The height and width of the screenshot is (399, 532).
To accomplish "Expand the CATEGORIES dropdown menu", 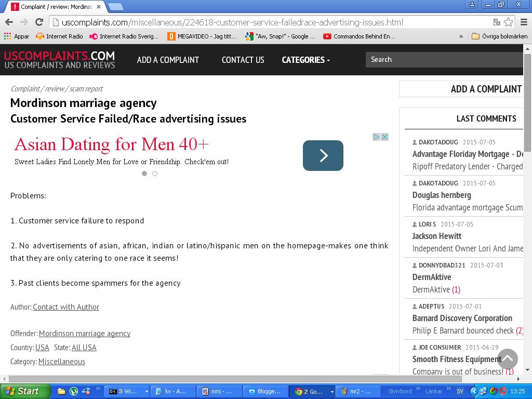I will (305, 60).
